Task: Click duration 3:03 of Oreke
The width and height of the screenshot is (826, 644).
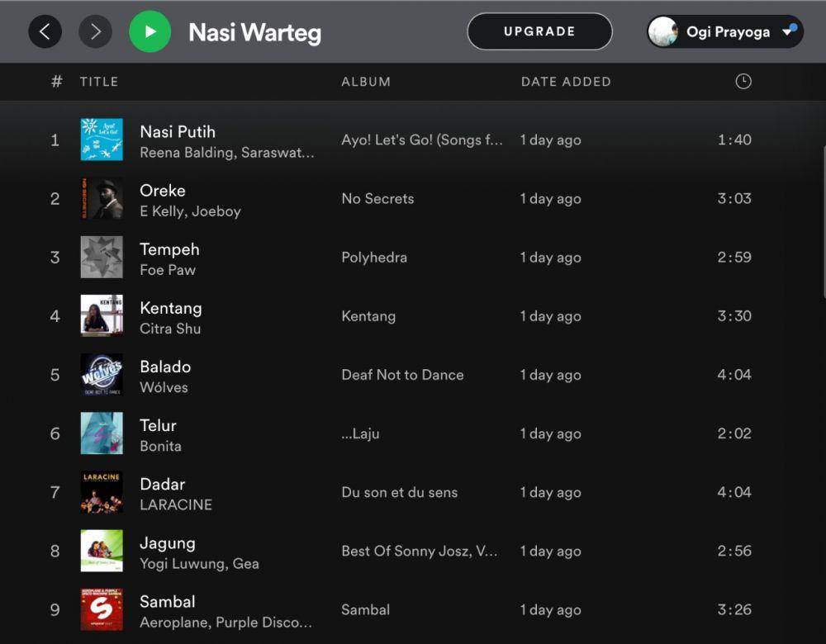Action: [734, 198]
